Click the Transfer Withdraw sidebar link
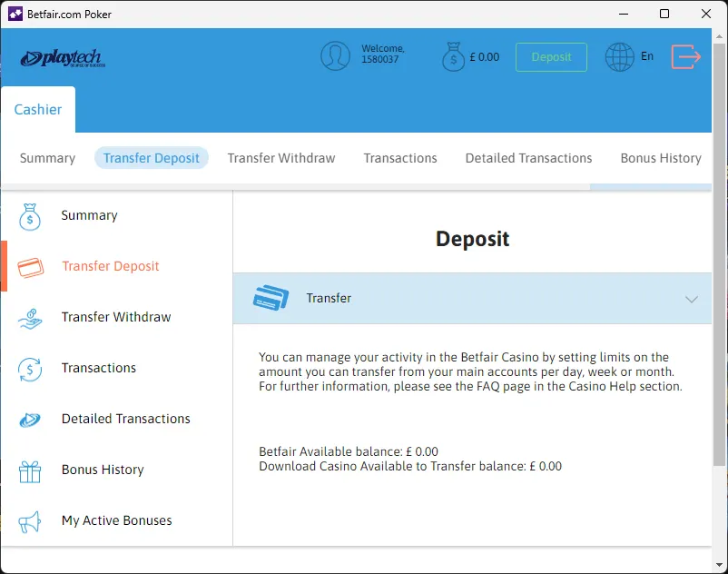 (115, 317)
